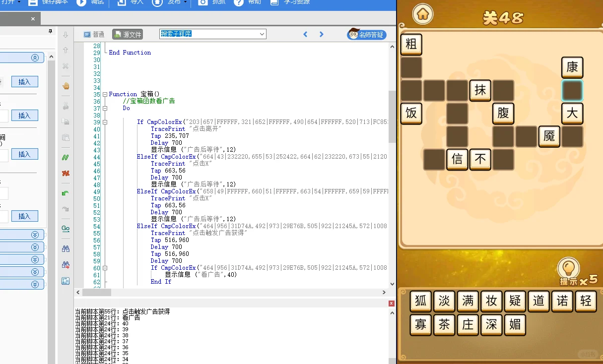
Task: Select the 媚 answer tile
Action: (515, 324)
